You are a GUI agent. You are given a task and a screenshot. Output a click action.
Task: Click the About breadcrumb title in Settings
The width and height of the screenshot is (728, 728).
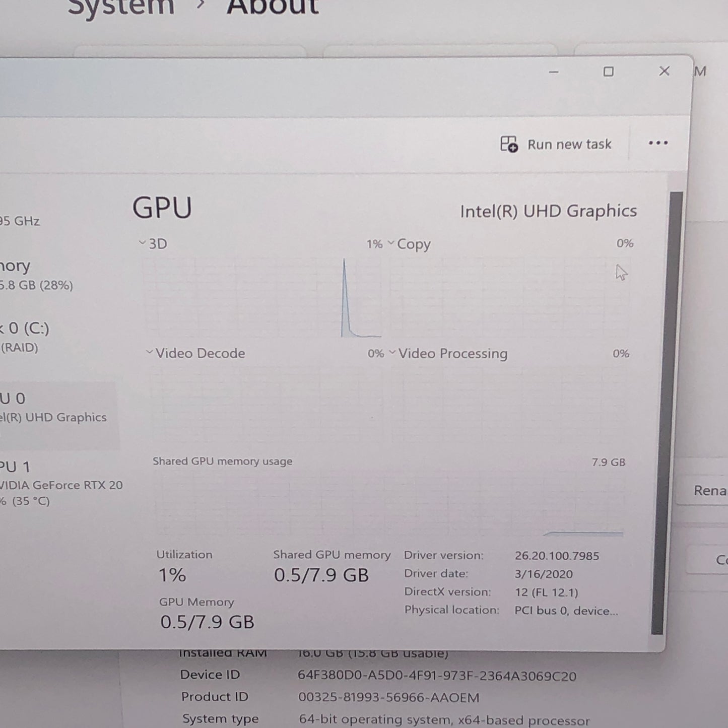click(x=273, y=8)
